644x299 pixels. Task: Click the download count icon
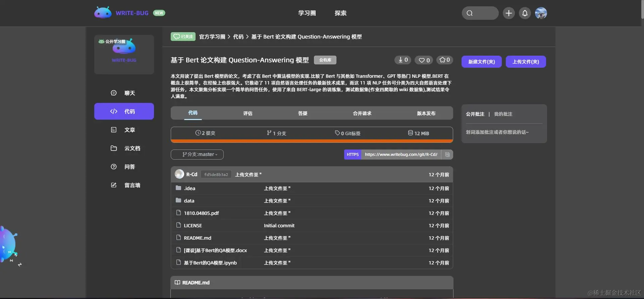(403, 60)
